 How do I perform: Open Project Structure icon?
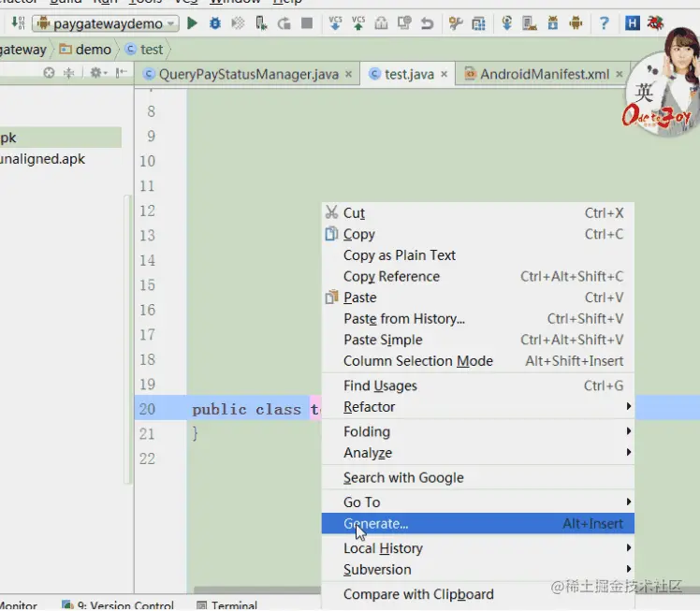pyautogui.click(x=478, y=22)
